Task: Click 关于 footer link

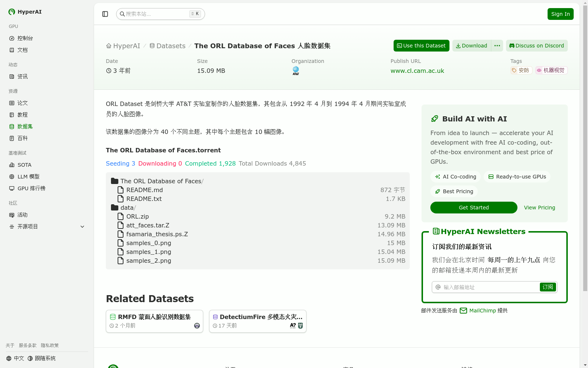Action: [10, 346]
